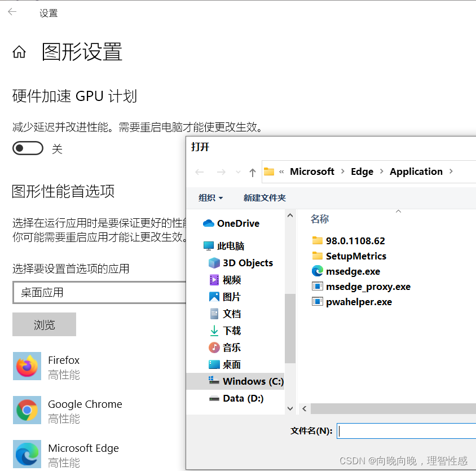This screenshot has height=471, width=476.
Task: Open 音乐 music folder in navigation pane
Action: pos(225,347)
